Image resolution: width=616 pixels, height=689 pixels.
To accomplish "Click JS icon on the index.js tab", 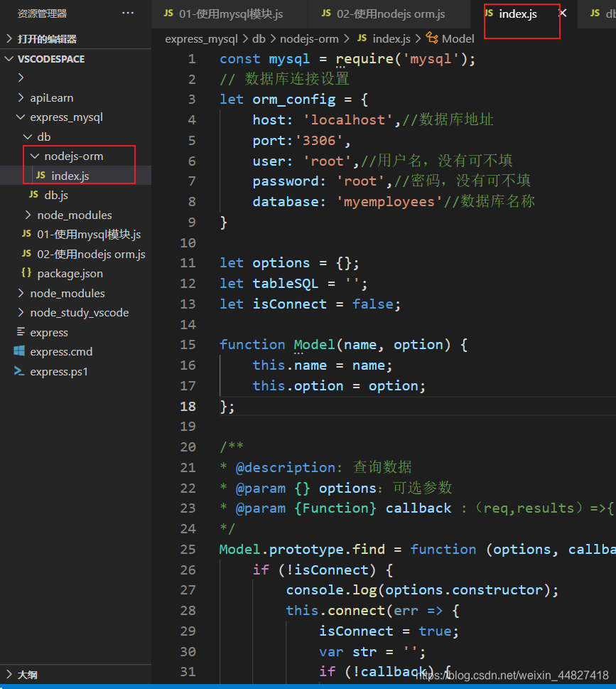I will 489,14.
